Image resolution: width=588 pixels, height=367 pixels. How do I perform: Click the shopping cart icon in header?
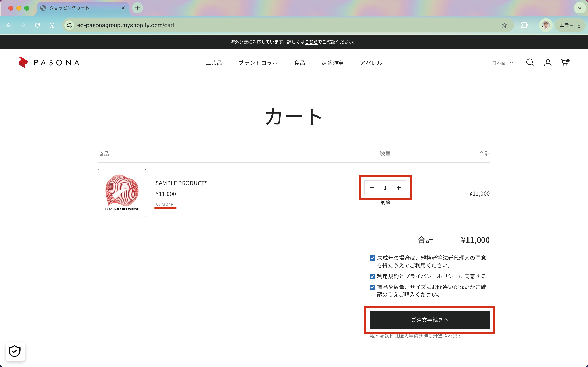click(565, 63)
